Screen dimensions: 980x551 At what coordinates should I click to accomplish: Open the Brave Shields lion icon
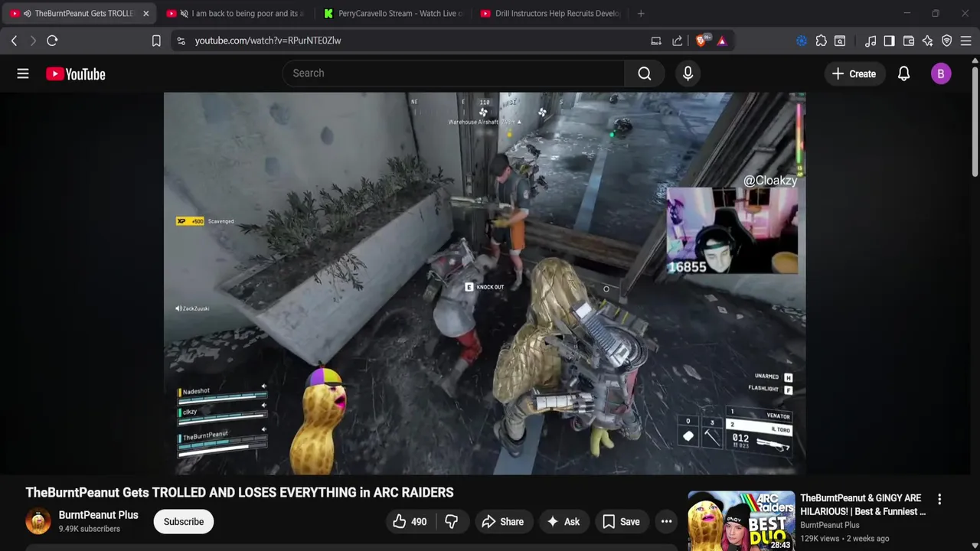[x=701, y=41]
